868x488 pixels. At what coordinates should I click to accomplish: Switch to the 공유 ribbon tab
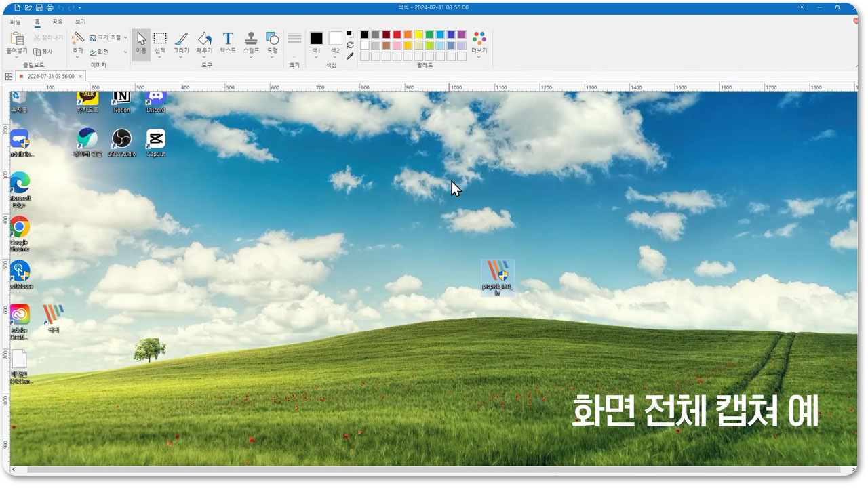tap(58, 22)
